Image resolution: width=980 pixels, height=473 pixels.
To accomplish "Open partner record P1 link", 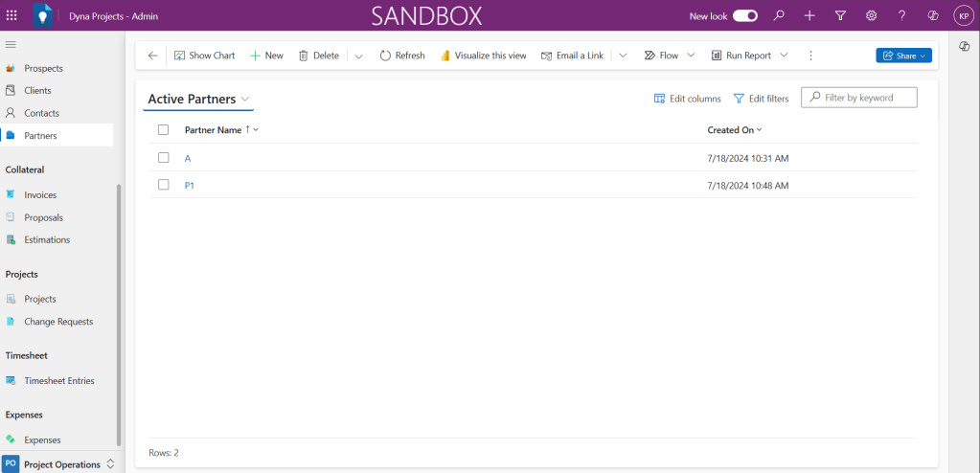I will coord(190,186).
